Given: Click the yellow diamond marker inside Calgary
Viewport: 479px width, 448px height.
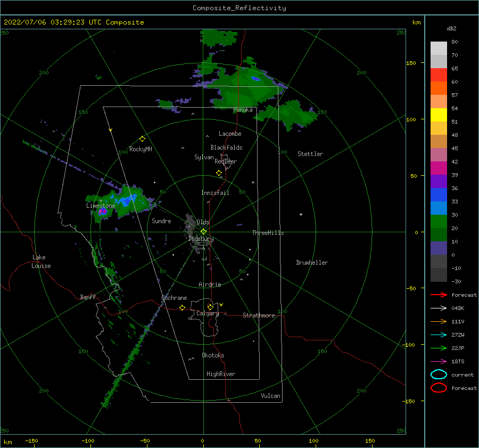Looking at the screenshot, I should coord(210,307).
